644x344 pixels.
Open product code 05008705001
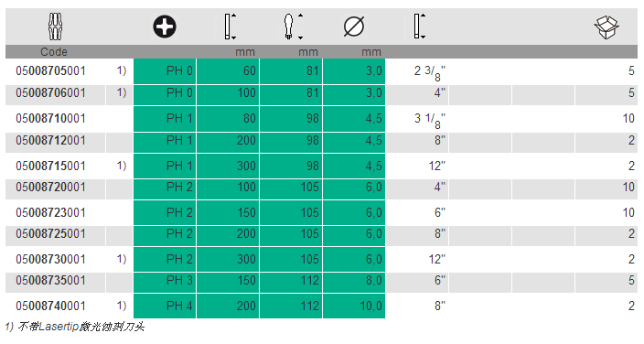click(50, 70)
